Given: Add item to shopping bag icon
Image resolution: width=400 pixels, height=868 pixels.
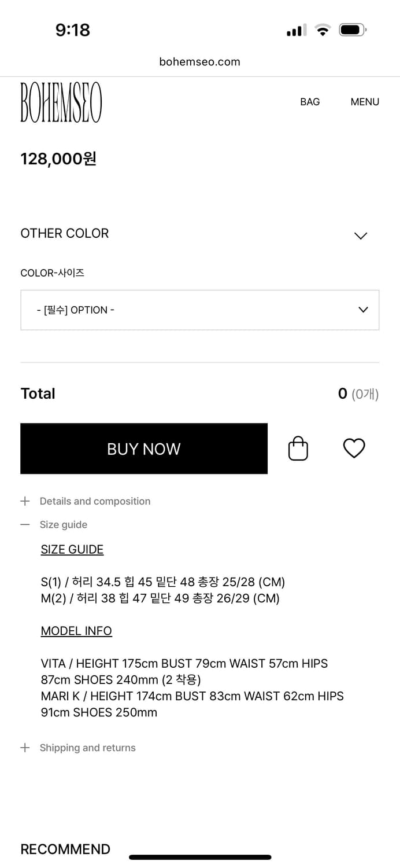Looking at the screenshot, I should tap(298, 448).
